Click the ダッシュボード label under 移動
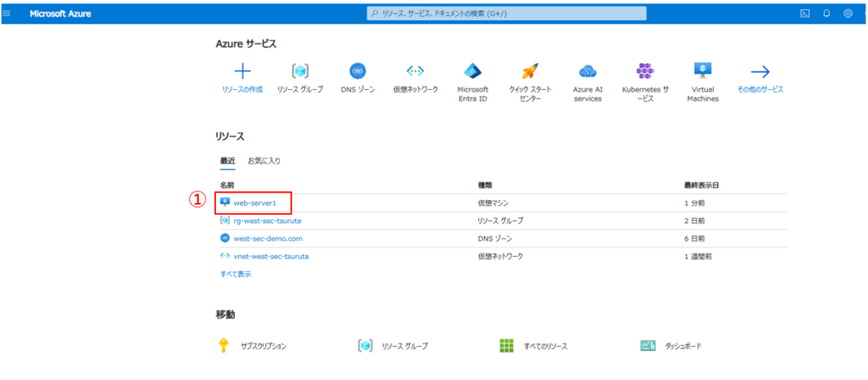The height and width of the screenshot is (380, 868). [683, 346]
